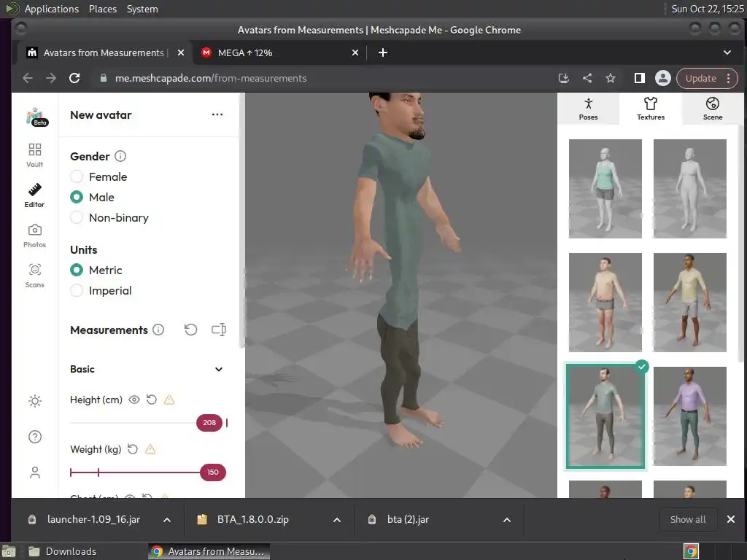Viewport: 747px width, 560px height.
Task: Collapse the Basic measurements section
Action: pyautogui.click(x=219, y=369)
